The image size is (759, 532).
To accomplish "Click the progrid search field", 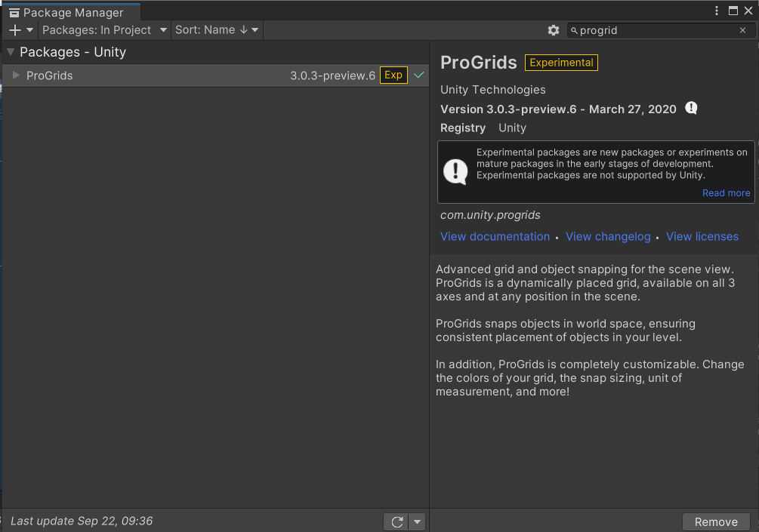I will pyautogui.click(x=661, y=30).
